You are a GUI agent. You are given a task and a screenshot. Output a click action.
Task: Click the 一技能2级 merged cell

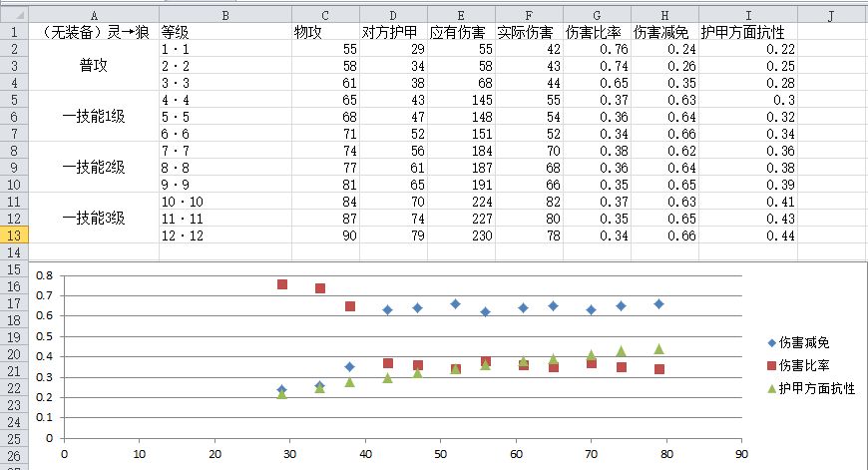[94, 168]
